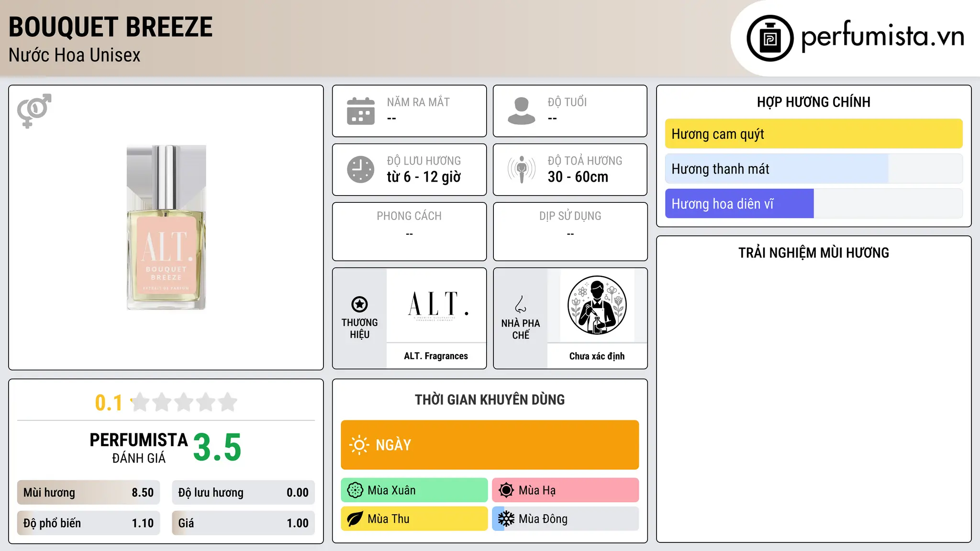Click the PHONG CÁCH card

click(x=409, y=231)
